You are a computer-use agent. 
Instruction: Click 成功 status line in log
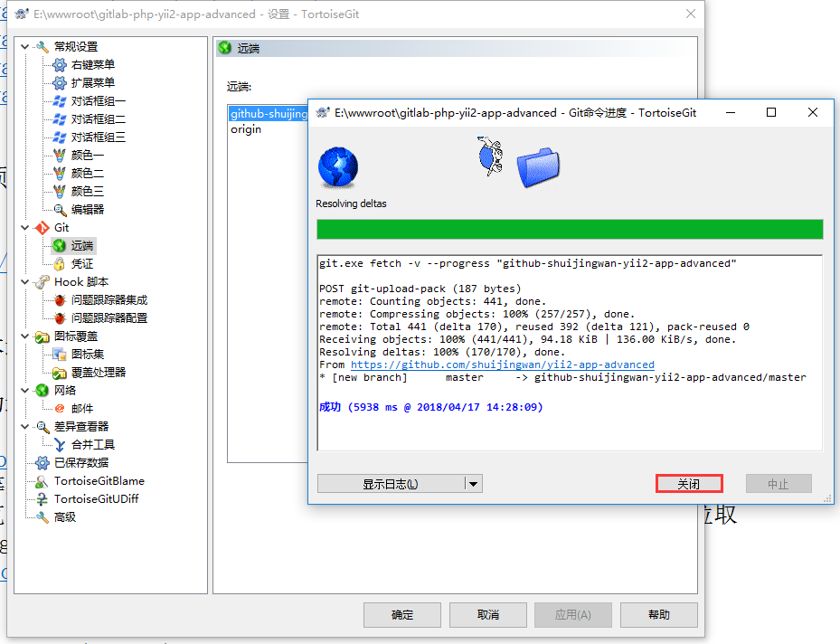[x=430, y=407]
